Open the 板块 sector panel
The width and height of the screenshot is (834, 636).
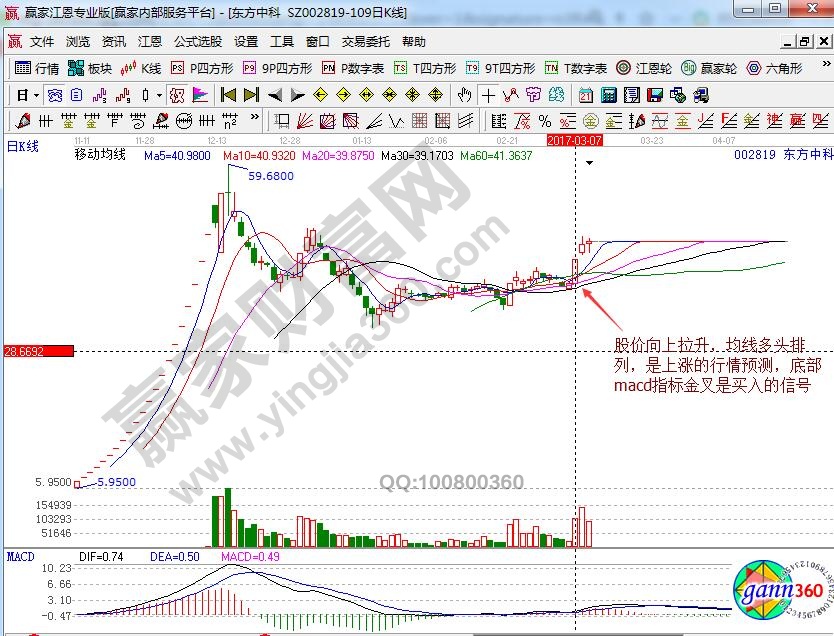click(91, 68)
